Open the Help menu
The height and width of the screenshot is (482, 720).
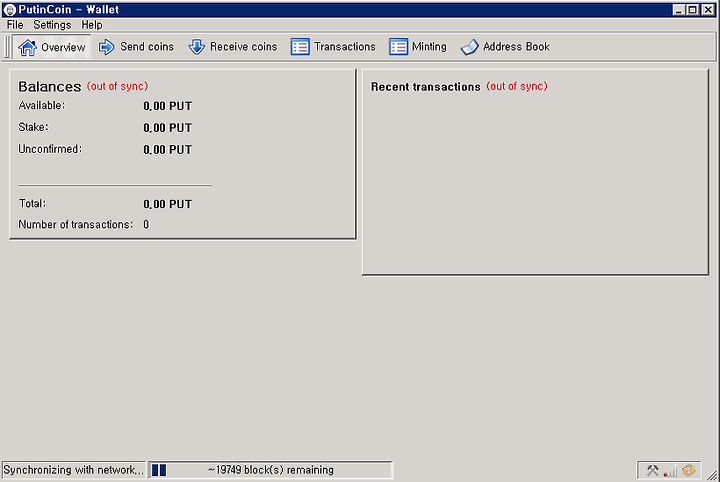[92, 25]
